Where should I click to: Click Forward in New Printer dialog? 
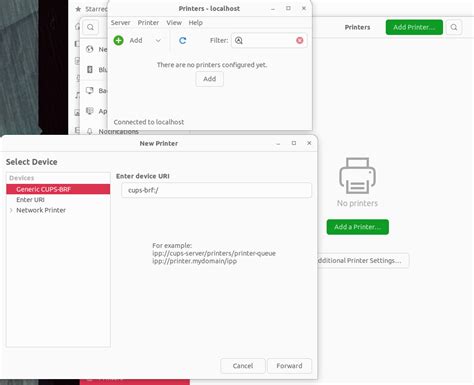tap(289, 366)
